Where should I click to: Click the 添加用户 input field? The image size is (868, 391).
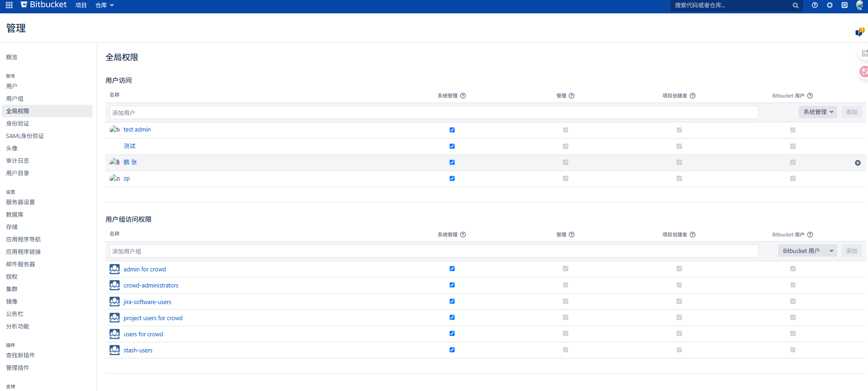coord(433,113)
